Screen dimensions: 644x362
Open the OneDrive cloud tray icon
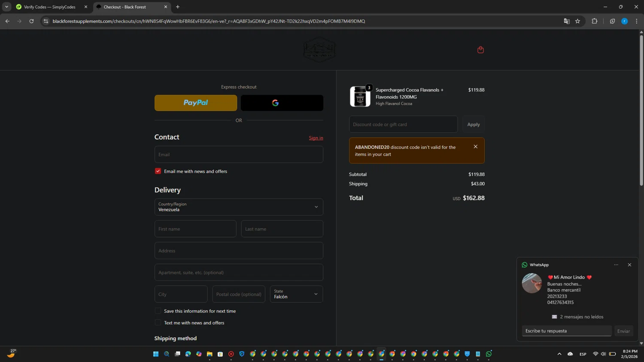click(x=570, y=354)
